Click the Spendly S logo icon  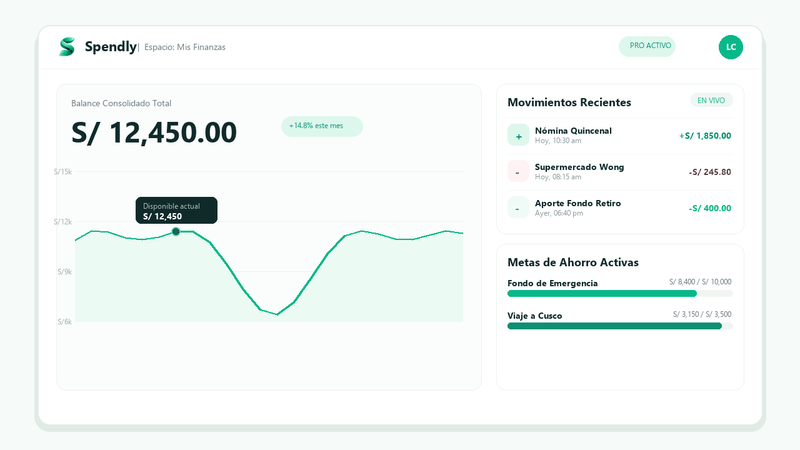click(x=67, y=46)
